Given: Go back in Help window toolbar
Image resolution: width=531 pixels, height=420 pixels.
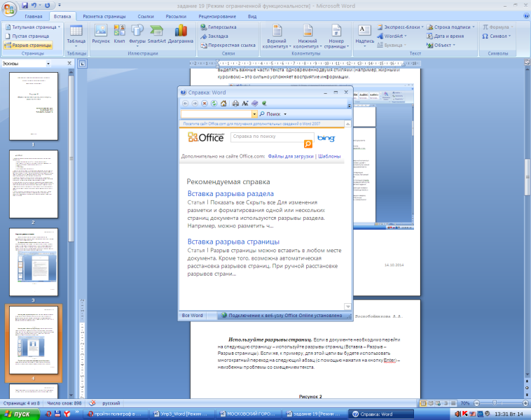Looking at the screenshot, I should tap(185, 103).
